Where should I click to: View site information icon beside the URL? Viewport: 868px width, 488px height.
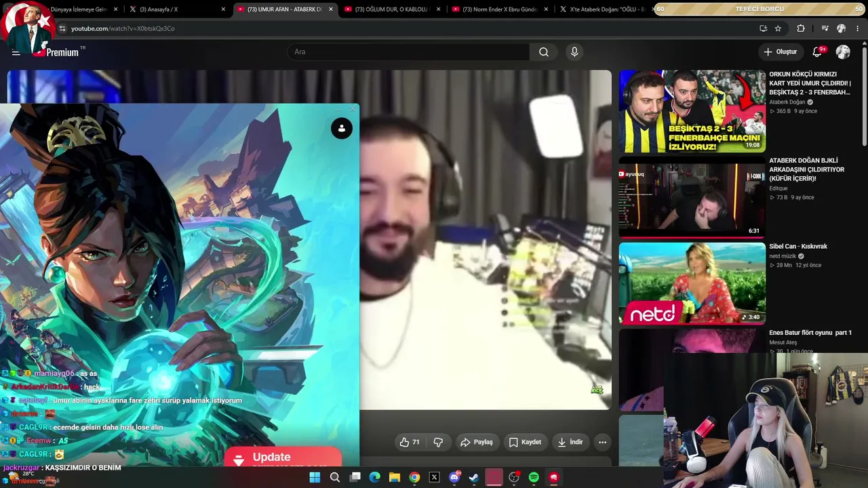click(62, 28)
